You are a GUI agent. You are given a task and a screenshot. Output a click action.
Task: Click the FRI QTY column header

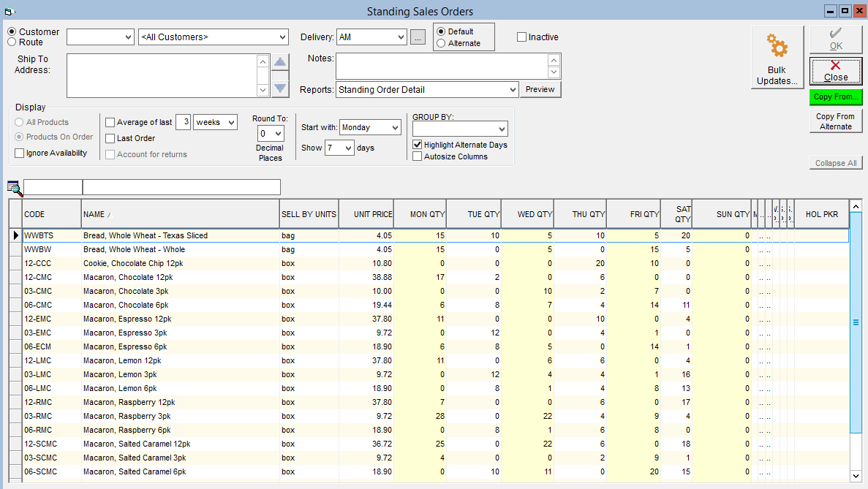[x=634, y=214]
